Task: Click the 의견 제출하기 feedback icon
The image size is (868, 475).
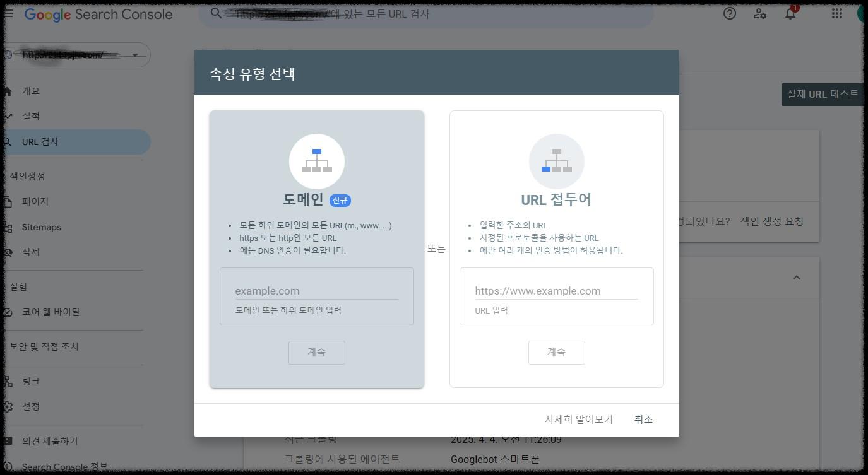Action: [x=7, y=442]
